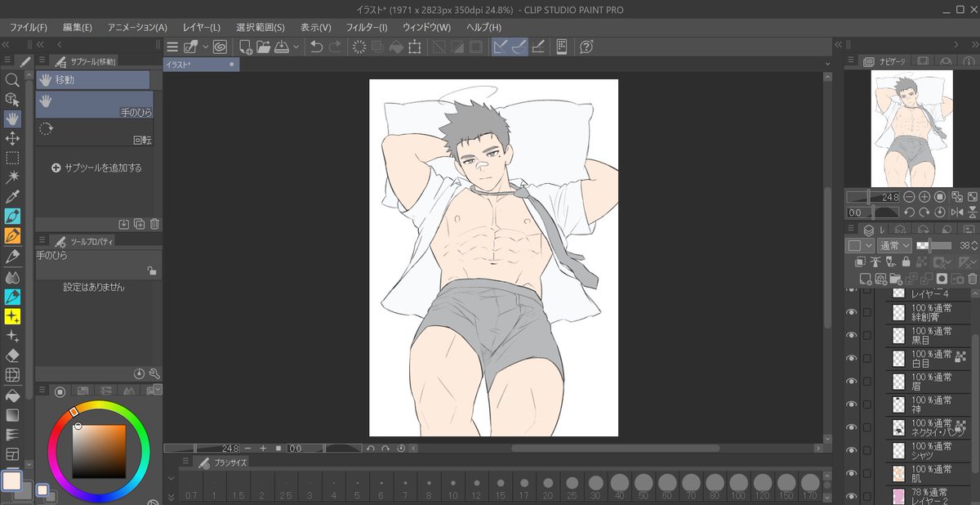The height and width of the screenshot is (505, 980).
Task: Delete subtool with trash icon
Action: (x=154, y=224)
